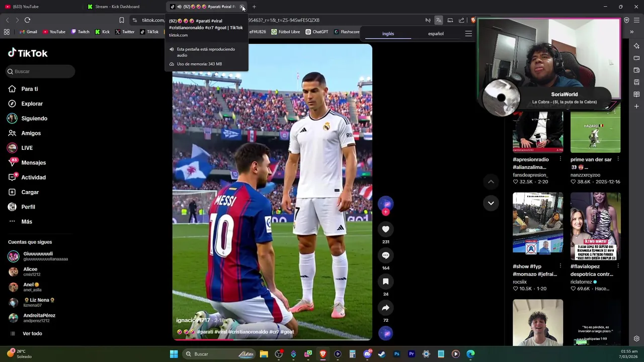Like the video with the heart icon
Screen dimensions: 644x362
point(385,229)
